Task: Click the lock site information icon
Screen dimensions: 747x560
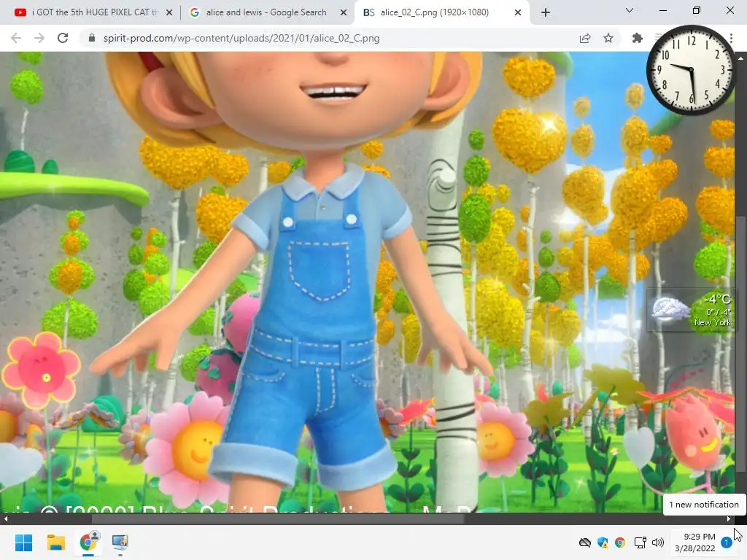Action: click(92, 38)
